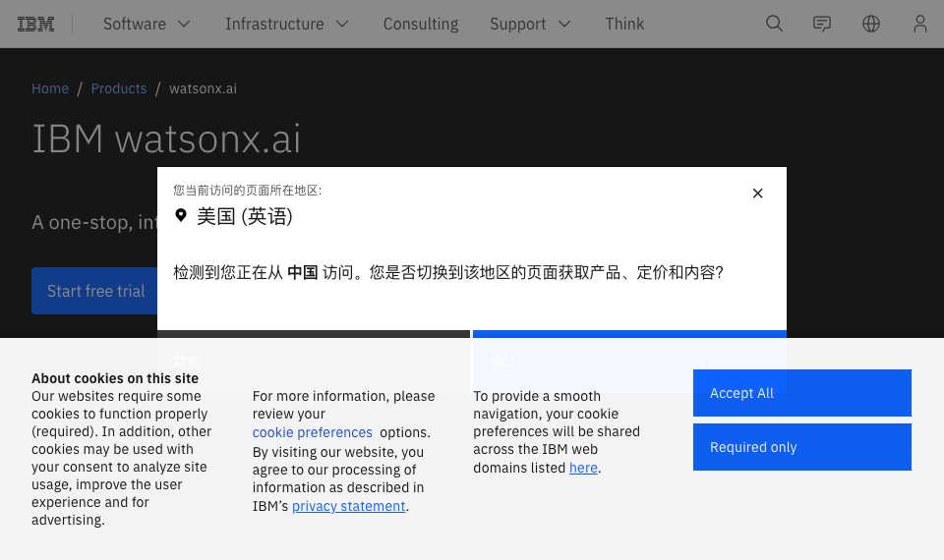Viewport: 944px width, 560px height.
Task: Close the region detection dialog
Action: pos(757,194)
